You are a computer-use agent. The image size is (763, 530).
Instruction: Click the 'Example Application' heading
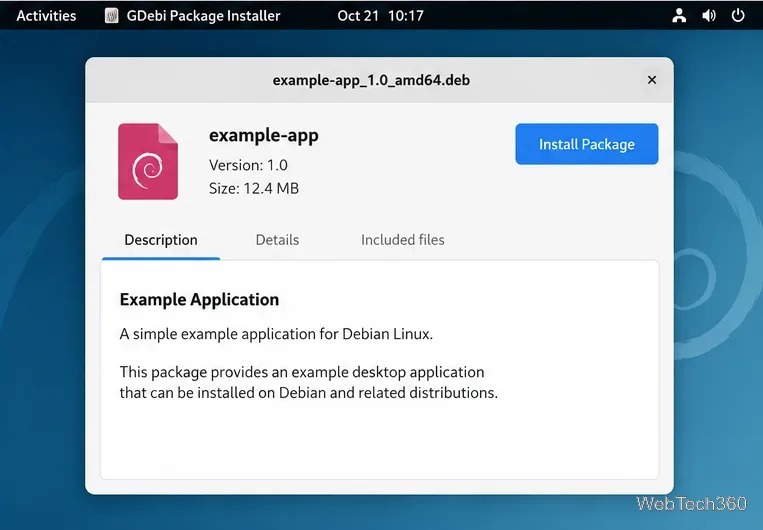pos(200,299)
